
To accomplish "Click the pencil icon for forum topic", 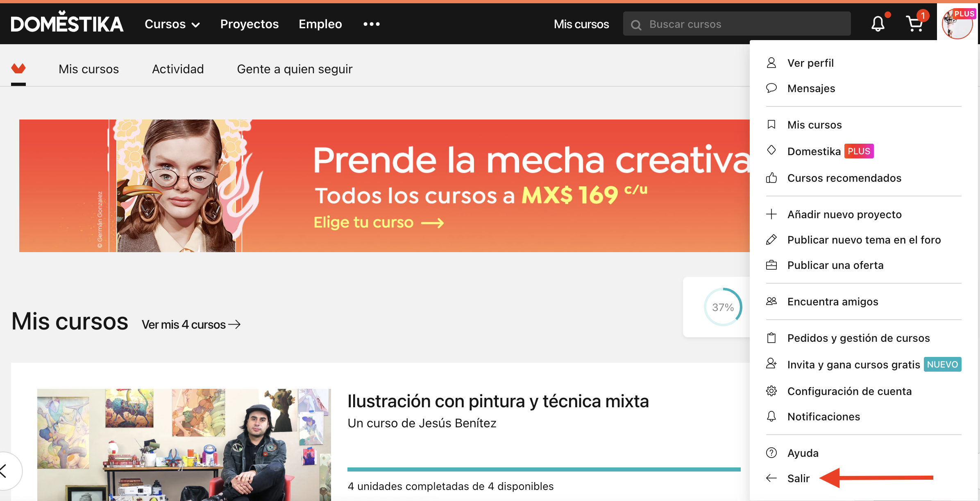I will pyautogui.click(x=771, y=239).
